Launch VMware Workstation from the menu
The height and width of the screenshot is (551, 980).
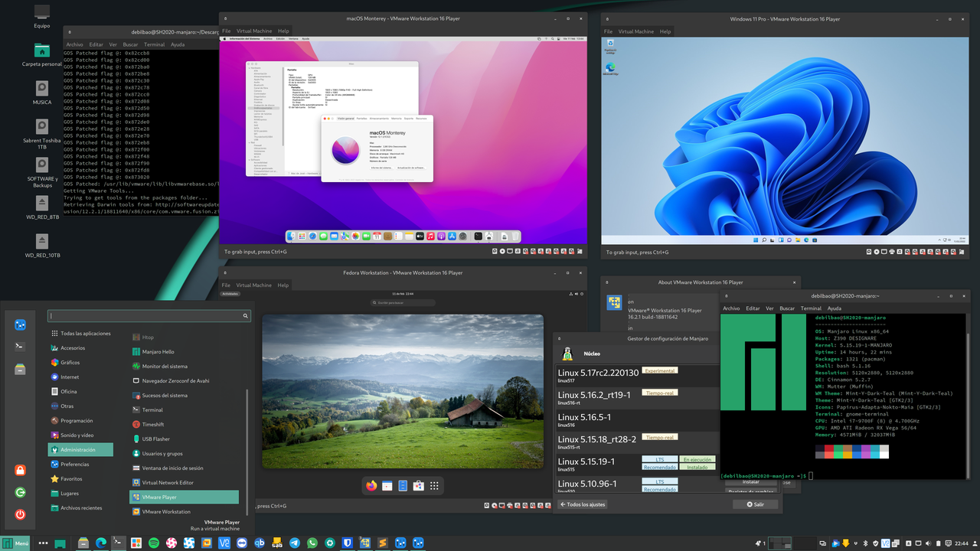click(x=185, y=512)
